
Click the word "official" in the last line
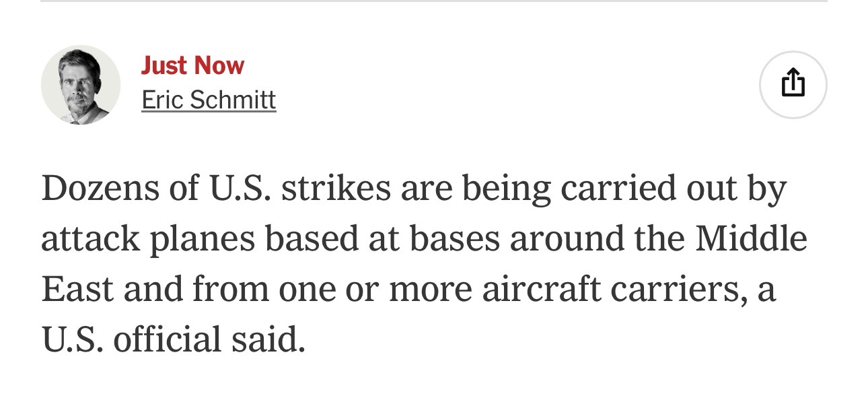coord(165,339)
